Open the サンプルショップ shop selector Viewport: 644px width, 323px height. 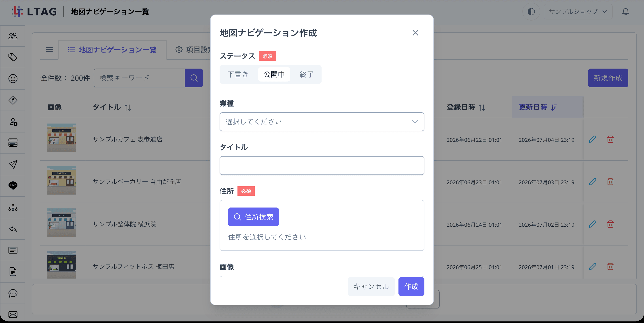[578, 12]
